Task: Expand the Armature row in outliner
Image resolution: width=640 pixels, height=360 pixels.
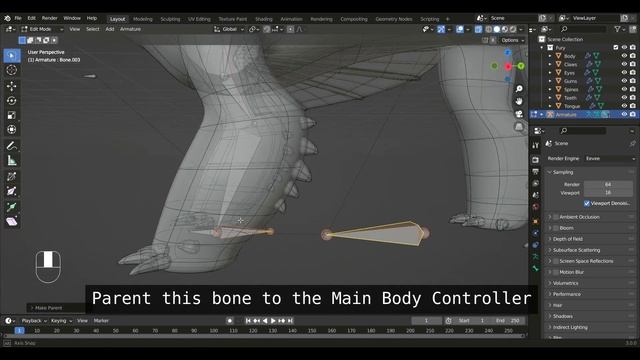Action: click(542, 115)
